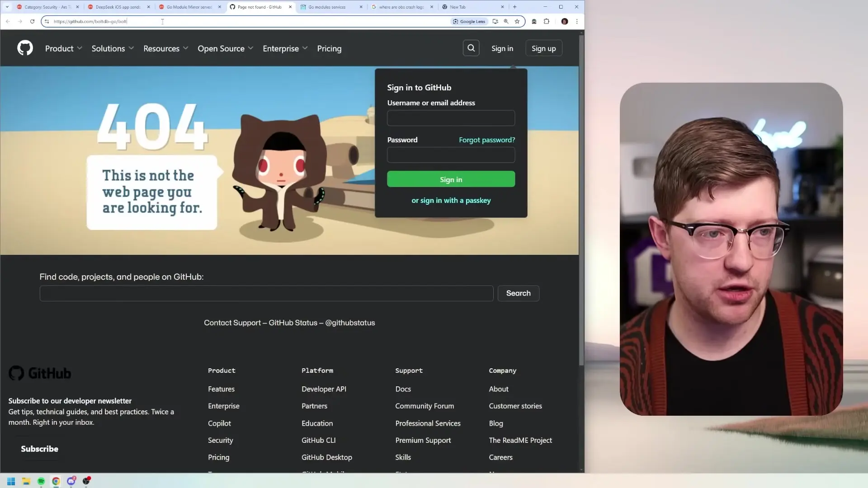
Task: Open footer The ReadME Project link
Action: [x=520, y=440]
